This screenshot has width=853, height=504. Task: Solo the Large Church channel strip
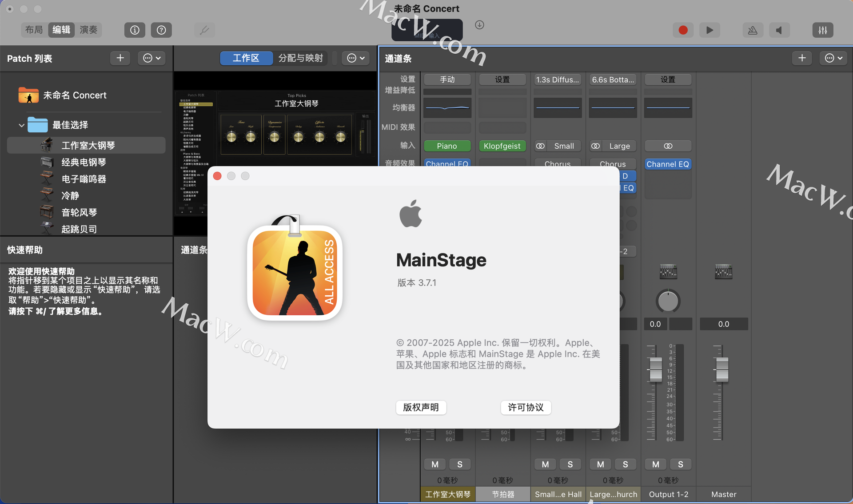(625, 464)
